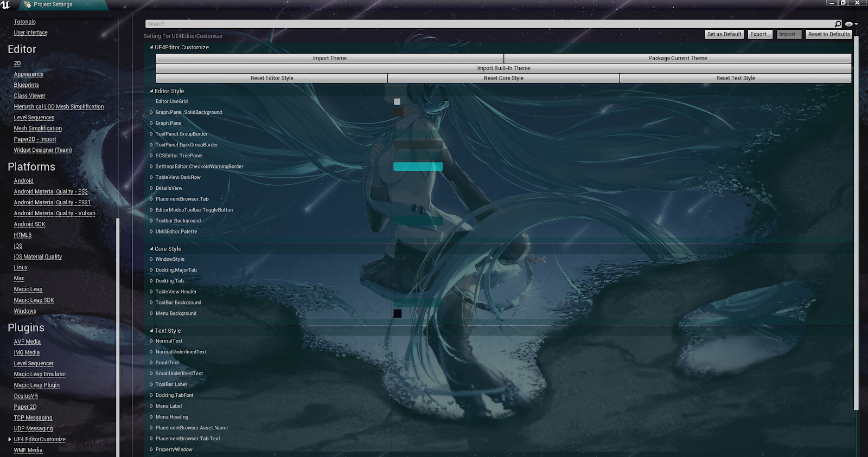Open the AVF Media plugin settings
This screenshot has width=868, height=457.
click(27, 342)
